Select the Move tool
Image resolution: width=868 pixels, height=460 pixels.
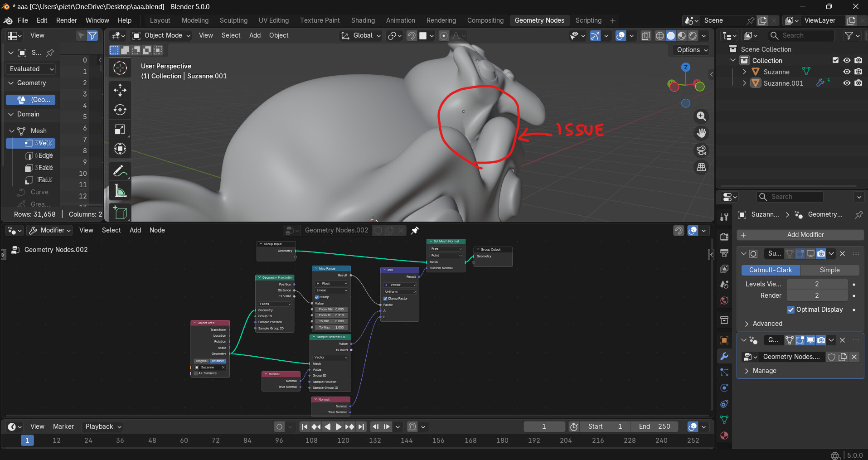click(x=120, y=90)
